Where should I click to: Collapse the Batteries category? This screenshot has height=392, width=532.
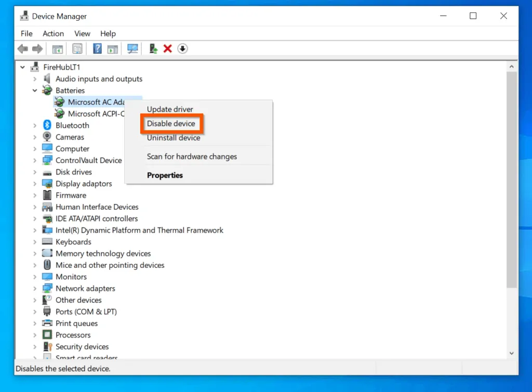[34, 90]
